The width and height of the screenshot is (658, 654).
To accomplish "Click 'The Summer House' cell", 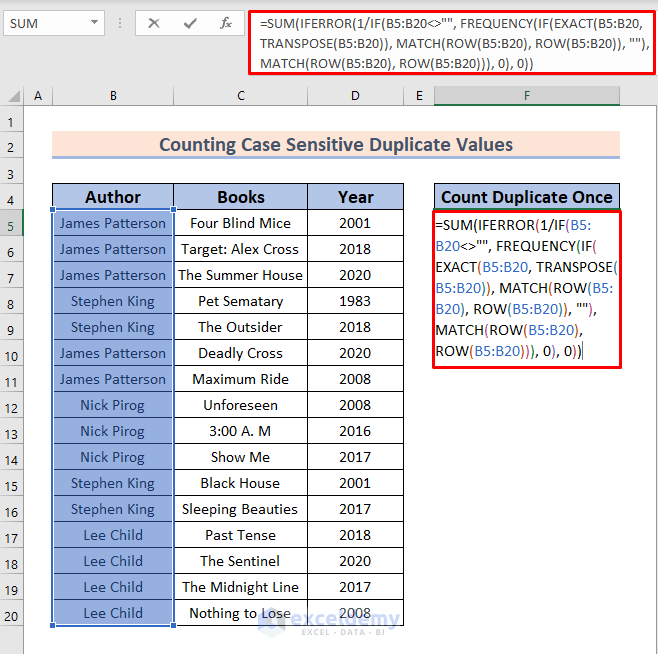I will point(240,275).
